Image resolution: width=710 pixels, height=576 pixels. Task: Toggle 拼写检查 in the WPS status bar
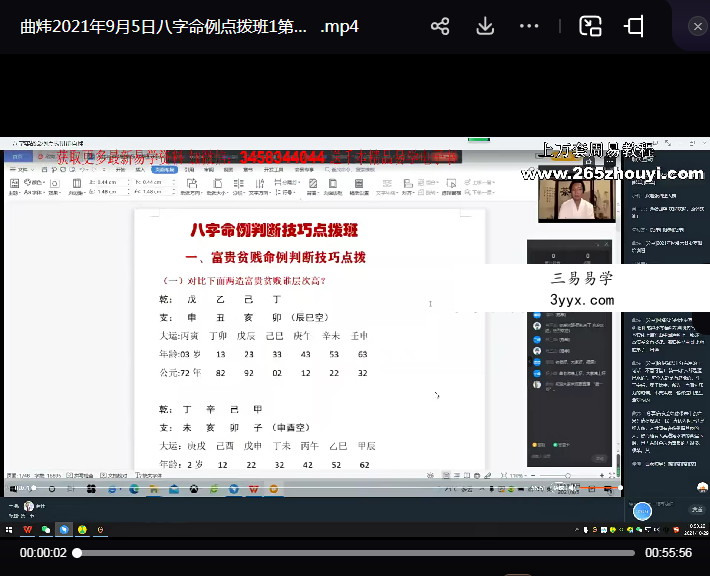point(80,475)
